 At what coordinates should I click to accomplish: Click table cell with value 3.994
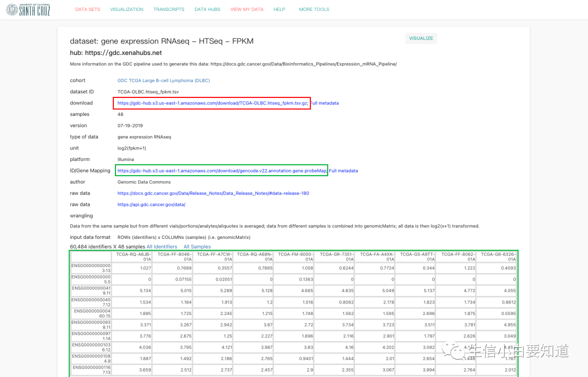click(415, 369)
